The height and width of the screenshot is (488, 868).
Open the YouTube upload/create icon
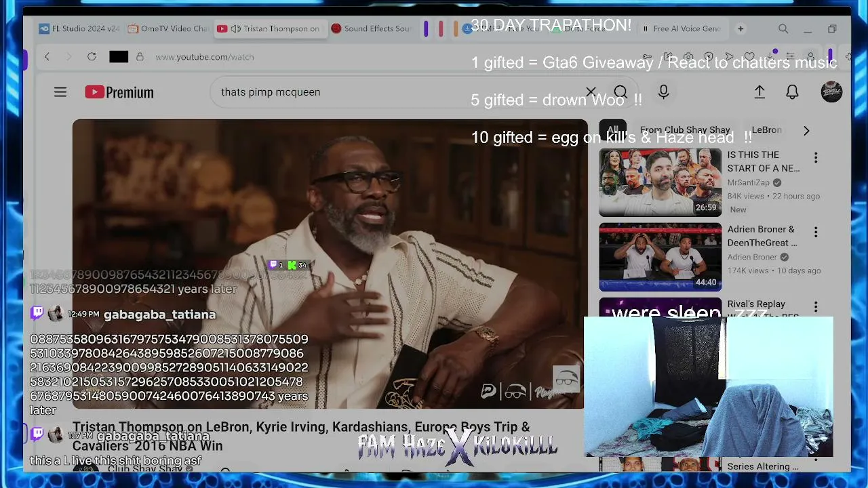point(759,92)
